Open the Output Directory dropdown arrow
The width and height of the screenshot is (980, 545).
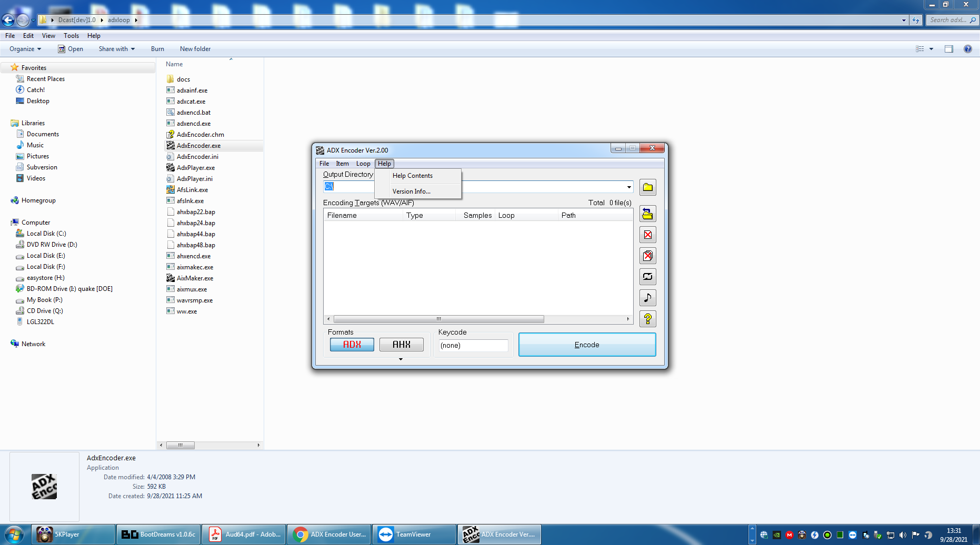(628, 187)
